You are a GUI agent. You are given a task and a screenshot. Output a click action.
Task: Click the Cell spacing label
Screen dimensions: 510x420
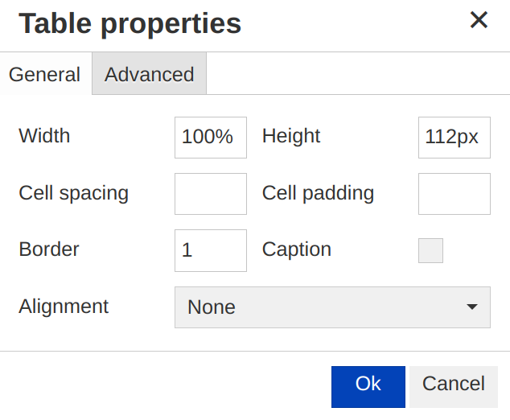click(x=73, y=193)
